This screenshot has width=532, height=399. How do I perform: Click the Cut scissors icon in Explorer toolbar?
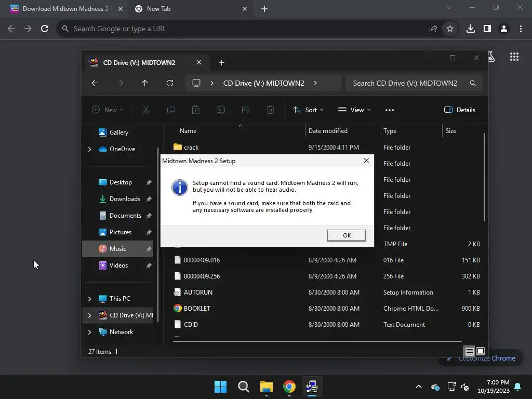pos(145,110)
